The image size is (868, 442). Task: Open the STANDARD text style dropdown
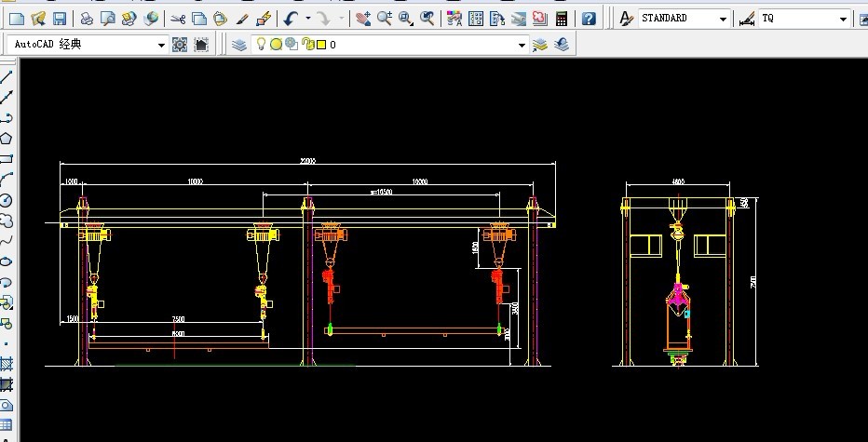click(723, 19)
